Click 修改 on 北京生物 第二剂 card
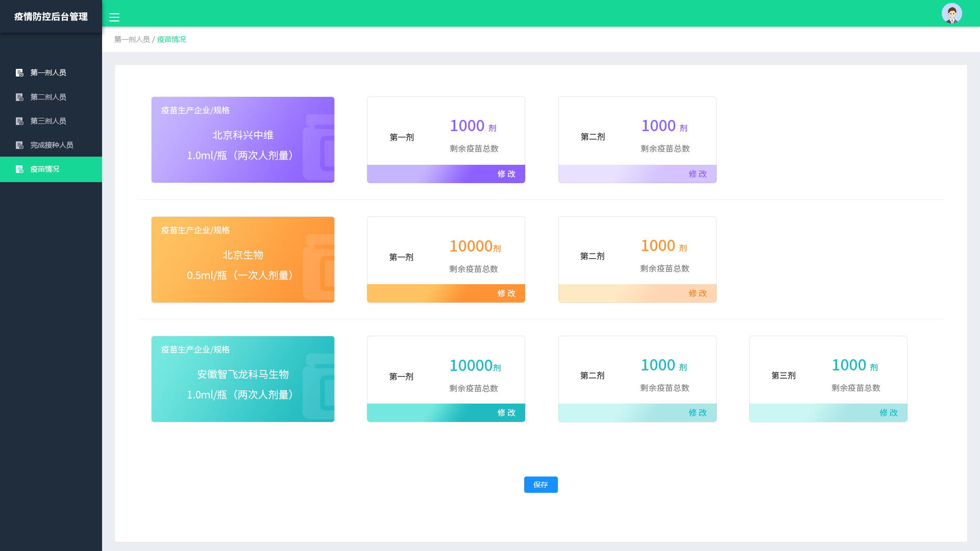The height and width of the screenshot is (551, 980). coord(697,293)
